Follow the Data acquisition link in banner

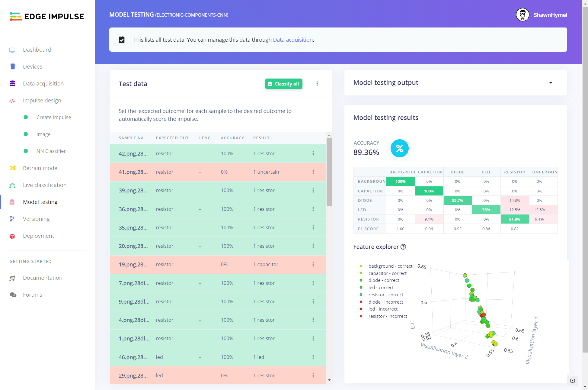pyautogui.click(x=293, y=40)
